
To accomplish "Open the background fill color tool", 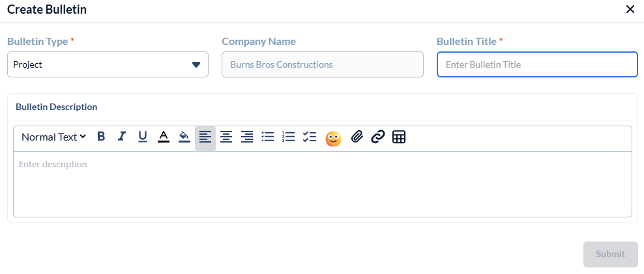I will point(184,137).
